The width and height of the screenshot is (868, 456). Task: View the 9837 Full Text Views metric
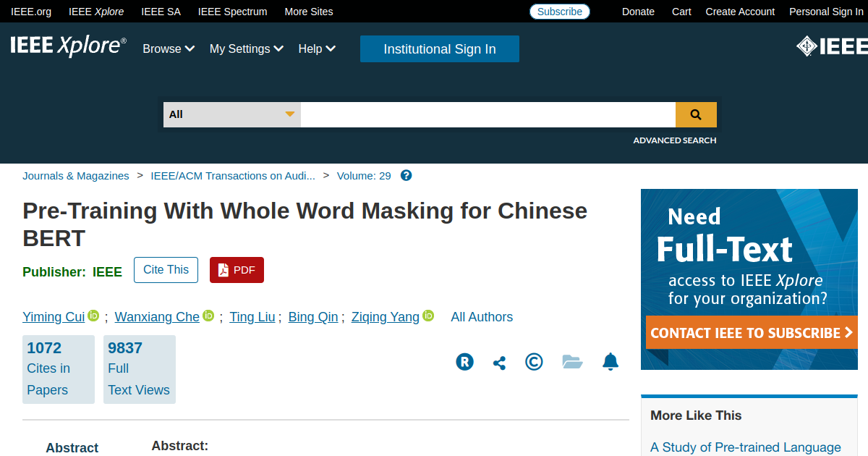[140, 369]
